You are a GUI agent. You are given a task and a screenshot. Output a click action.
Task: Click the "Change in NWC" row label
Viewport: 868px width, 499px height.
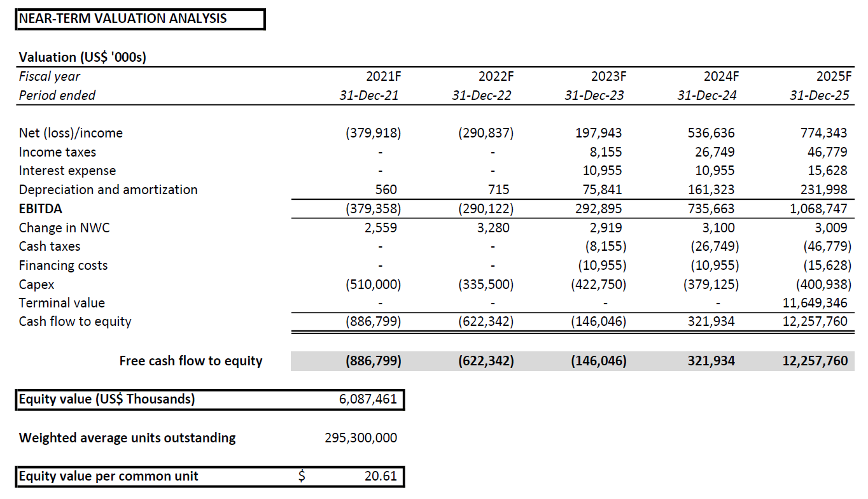coord(64,228)
